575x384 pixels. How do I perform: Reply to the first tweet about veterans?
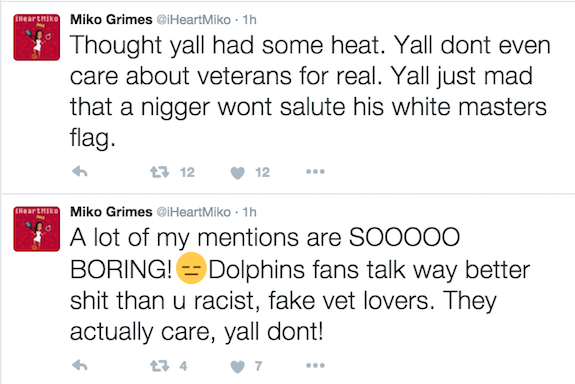[80, 172]
